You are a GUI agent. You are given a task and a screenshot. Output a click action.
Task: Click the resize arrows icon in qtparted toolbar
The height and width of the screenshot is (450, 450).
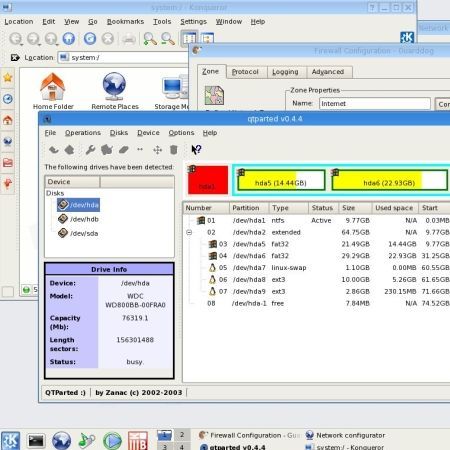click(140, 150)
